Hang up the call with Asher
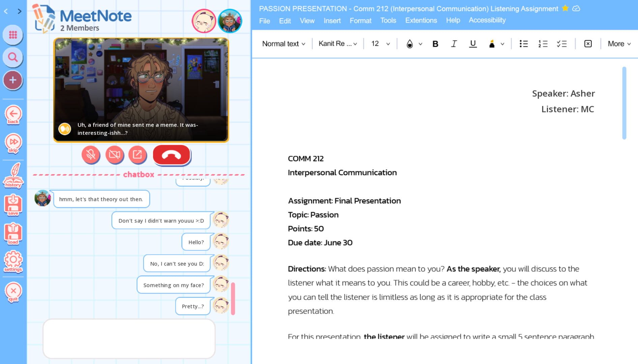The width and height of the screenshot is (638, 364). click(x=172, y=155)
